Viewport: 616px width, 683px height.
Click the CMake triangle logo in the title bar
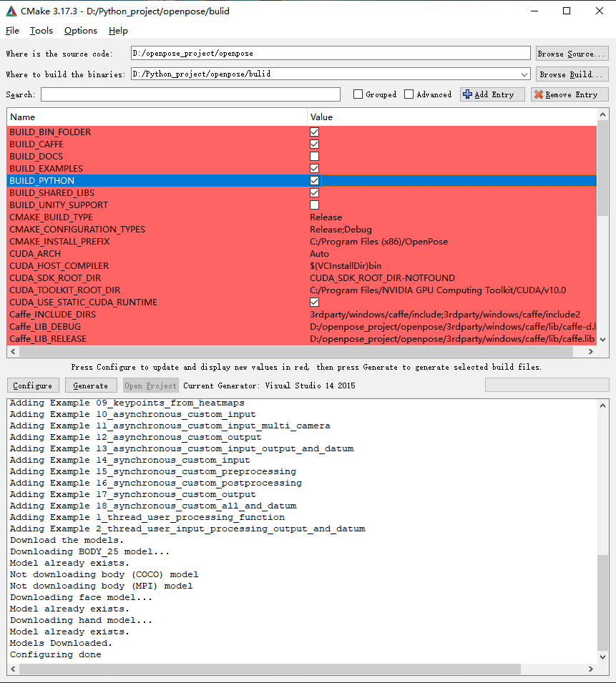[x=10, y=11]
